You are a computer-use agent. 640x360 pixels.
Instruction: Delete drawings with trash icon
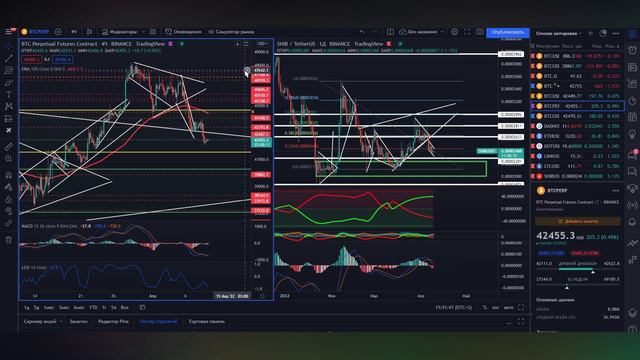(9, 240)
